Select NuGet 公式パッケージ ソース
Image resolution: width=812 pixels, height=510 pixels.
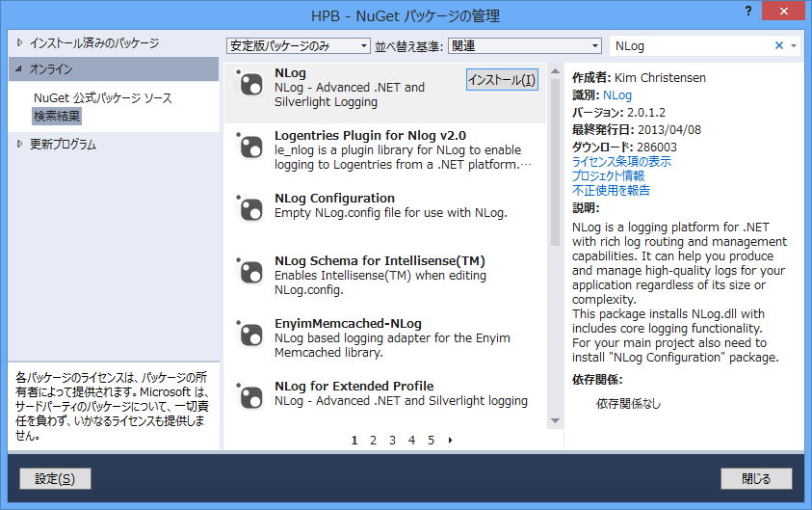pyautogui.click(x=102, y=98)
